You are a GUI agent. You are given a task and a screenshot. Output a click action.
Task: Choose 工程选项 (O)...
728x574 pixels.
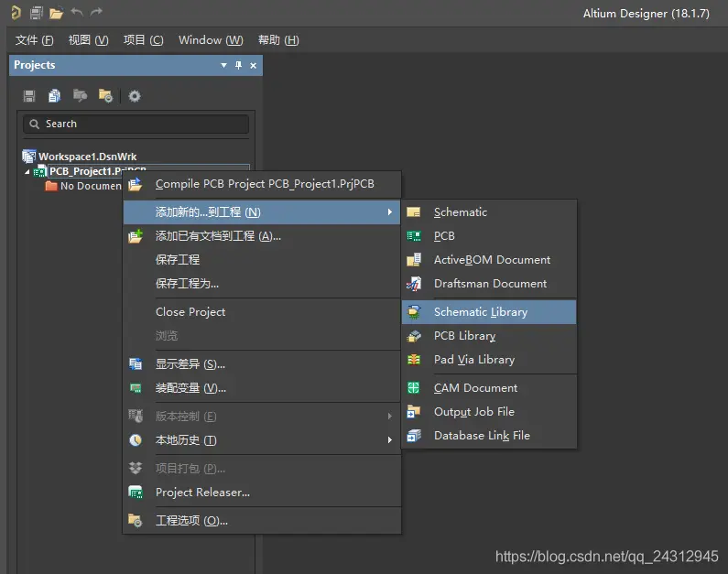pyautogui.click(x=261, y=521)
